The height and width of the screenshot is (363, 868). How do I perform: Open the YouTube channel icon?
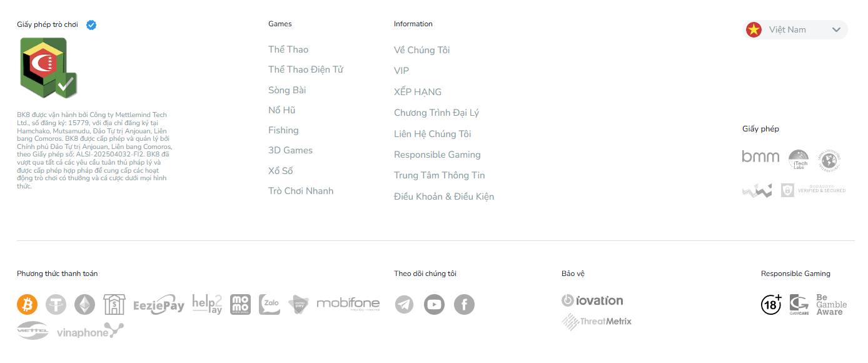click(434, 305)
